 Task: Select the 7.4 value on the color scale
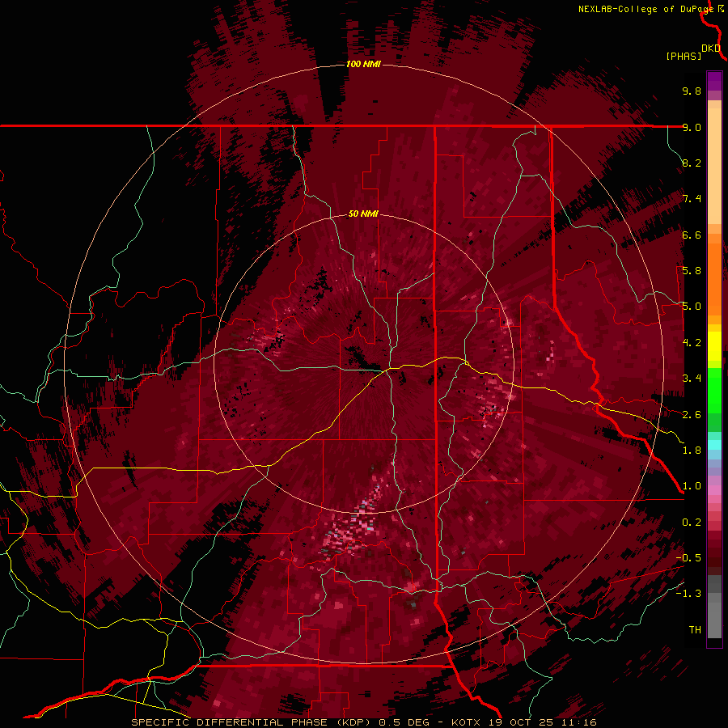click(692, 199)
